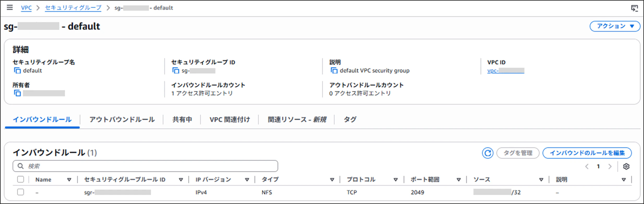Open the アクション dropdown menu

(615, 26)
